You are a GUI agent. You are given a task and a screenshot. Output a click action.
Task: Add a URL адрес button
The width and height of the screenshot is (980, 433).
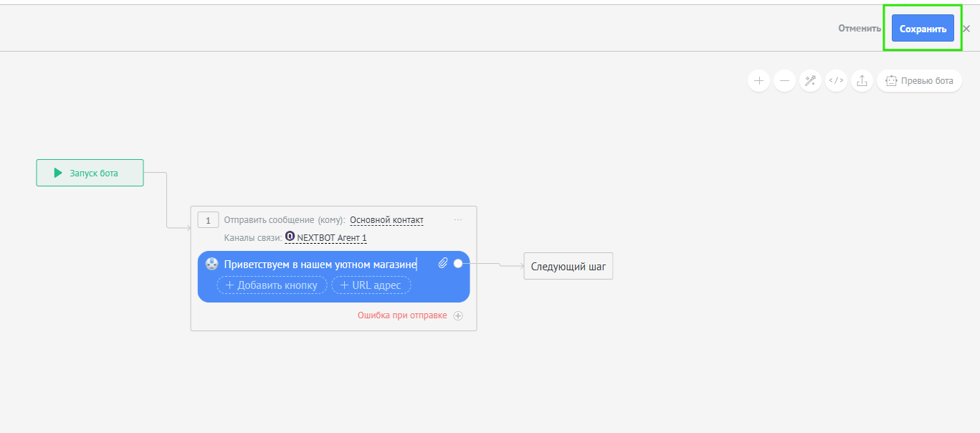(x=371, y=285)
